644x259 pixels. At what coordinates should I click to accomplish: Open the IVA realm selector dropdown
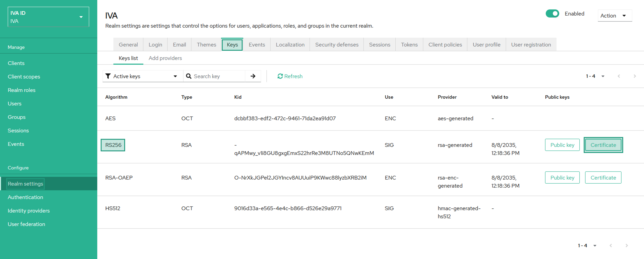pos(49,17)
